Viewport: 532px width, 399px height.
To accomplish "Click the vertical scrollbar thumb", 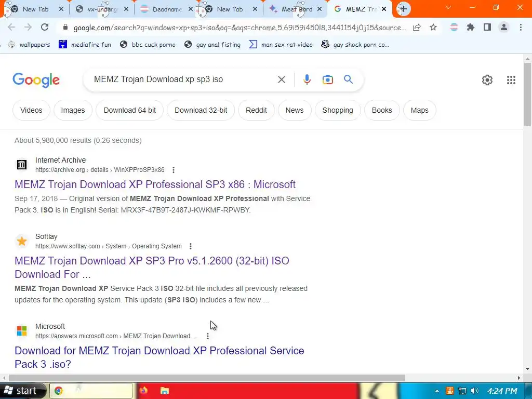I will [527, 95].
